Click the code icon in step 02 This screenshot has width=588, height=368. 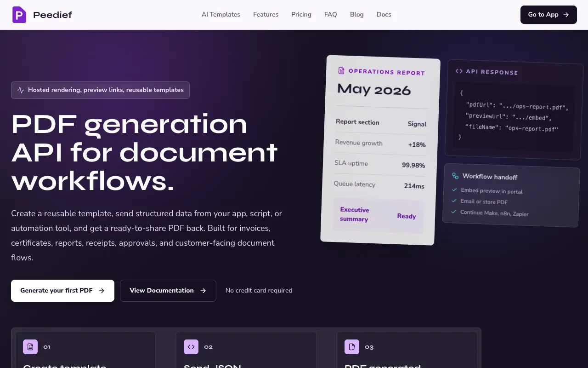(x=191, y=347)
